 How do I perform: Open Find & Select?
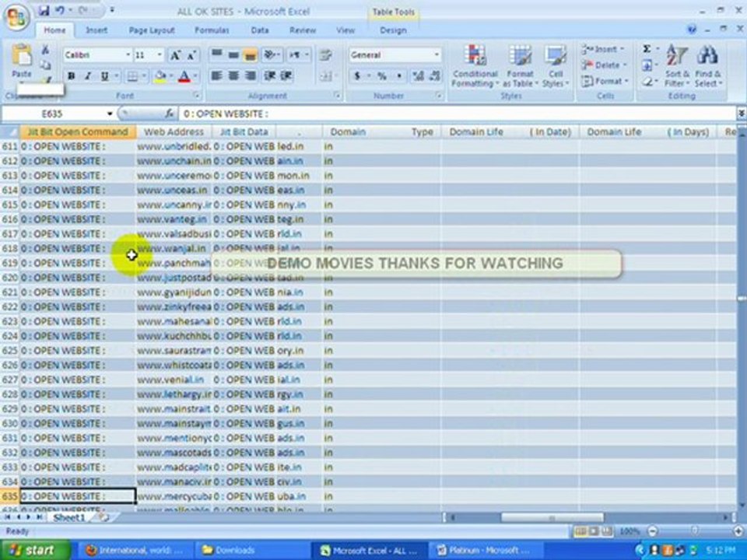(x=708, y=65)
